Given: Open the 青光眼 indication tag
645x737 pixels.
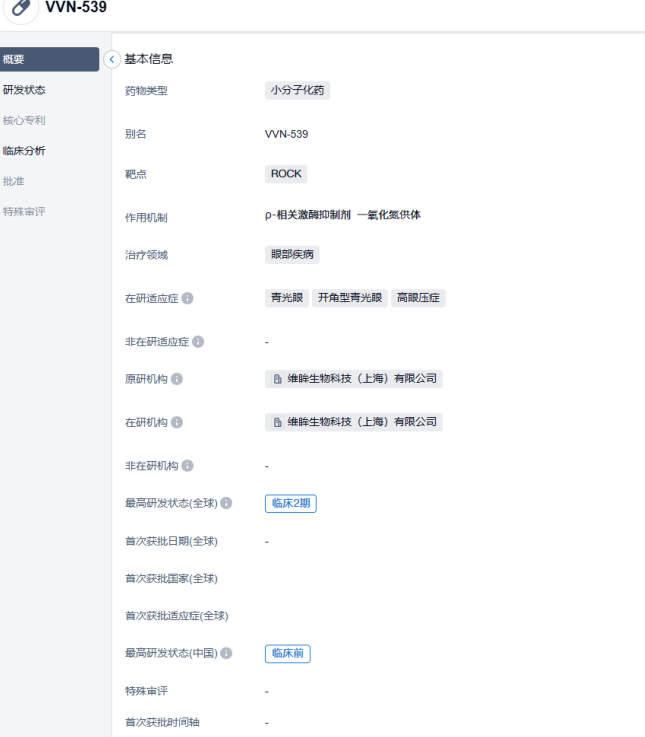Looking at the screenshot, I should 286,298.
